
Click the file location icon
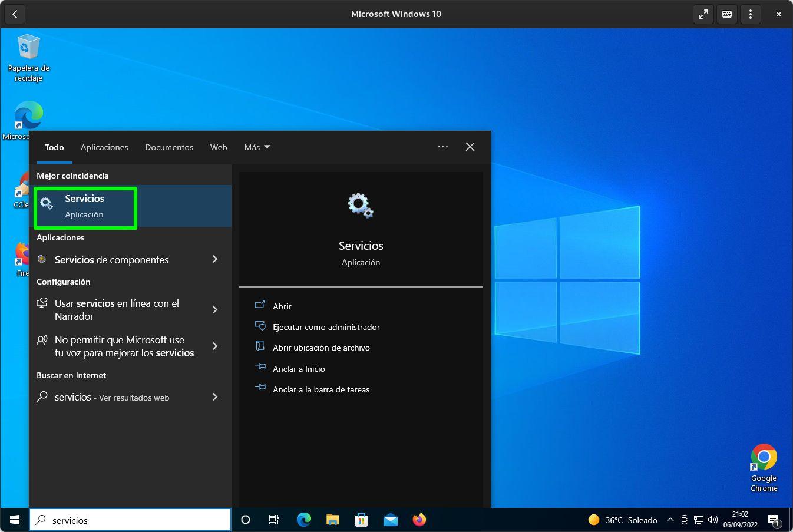tap(260, 346)
